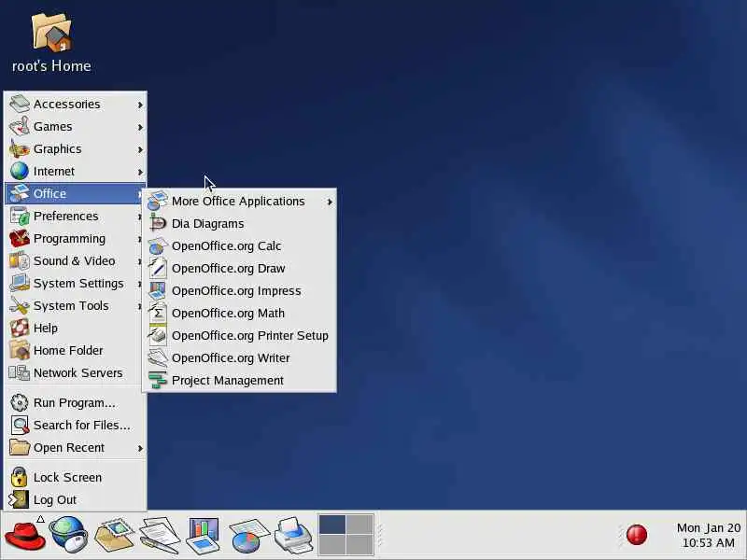This screenshot has height=560, width=747.
Task: Open root's Home desktop folder icon
Action: pos(51,43)
